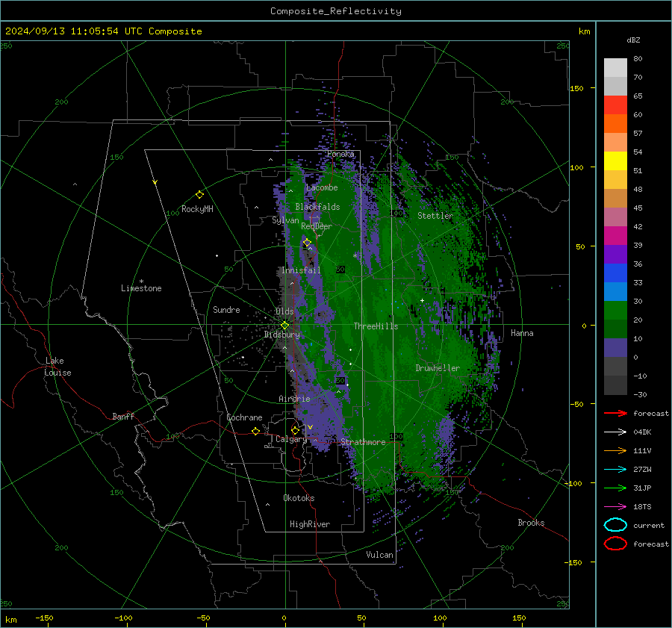Click the Composite_Reflectivity title text

coord(336,11)
